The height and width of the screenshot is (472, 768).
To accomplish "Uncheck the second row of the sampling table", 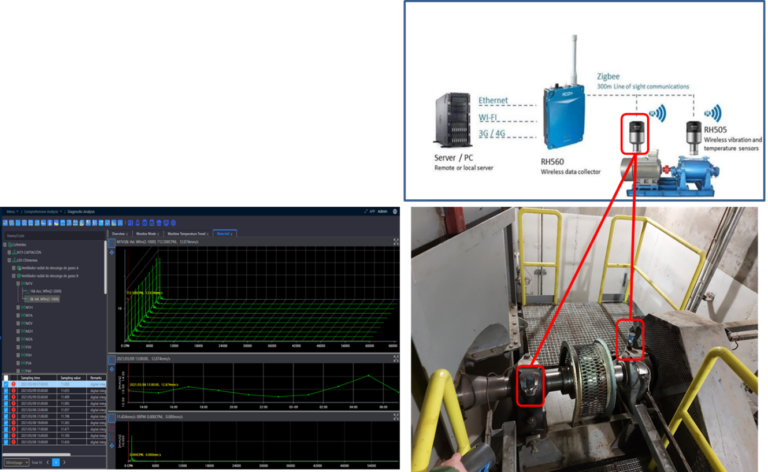I will [x=6, y=391].
